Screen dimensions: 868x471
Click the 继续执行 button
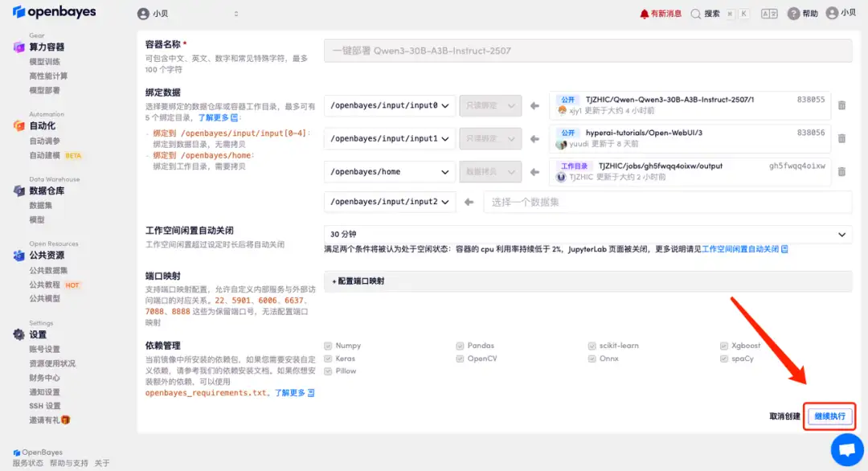[829, 416]
